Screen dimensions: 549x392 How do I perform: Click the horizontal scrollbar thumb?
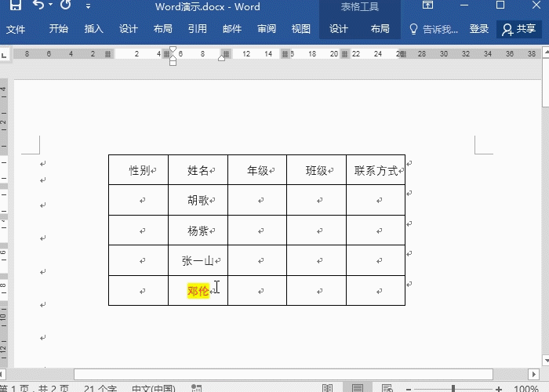tap(283, 374)
